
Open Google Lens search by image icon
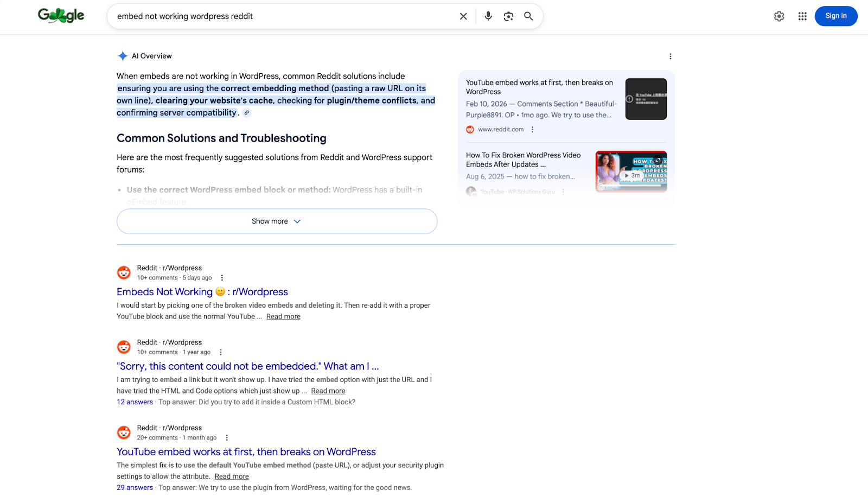pyautogui.click(x=508, y=16)
